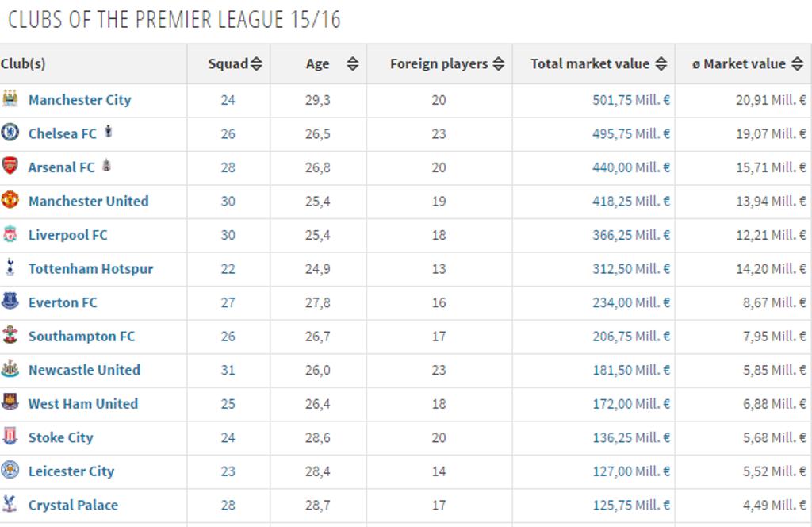The height and width of the screenshot is (527, 812).
Task: Click the Club(s) column header
Action: point(24,64)
